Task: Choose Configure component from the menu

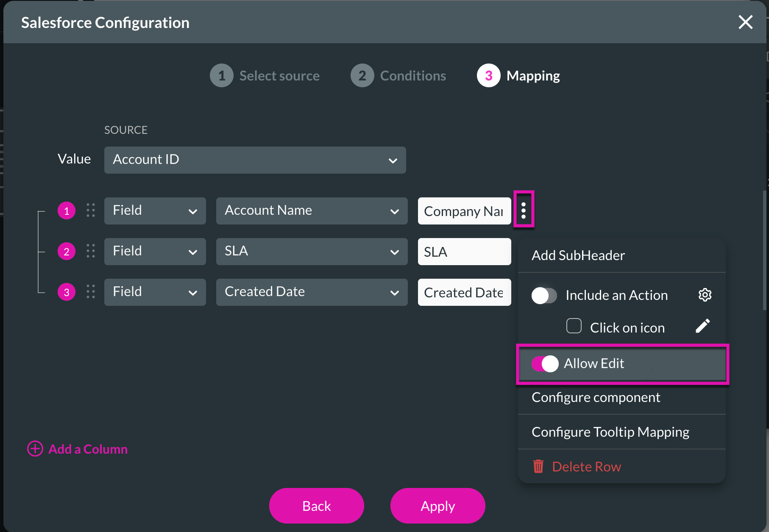Action: click(x=596, y=397)
